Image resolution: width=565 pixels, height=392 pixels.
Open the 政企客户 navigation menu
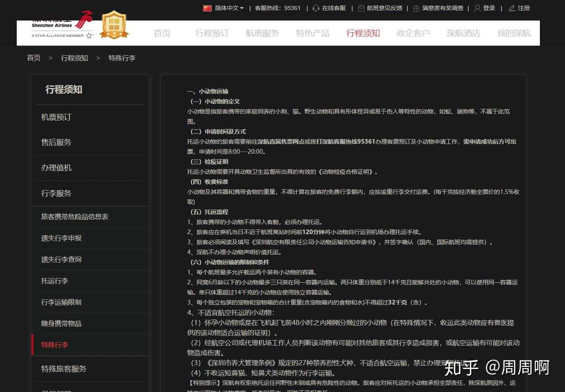click(413, 33)
